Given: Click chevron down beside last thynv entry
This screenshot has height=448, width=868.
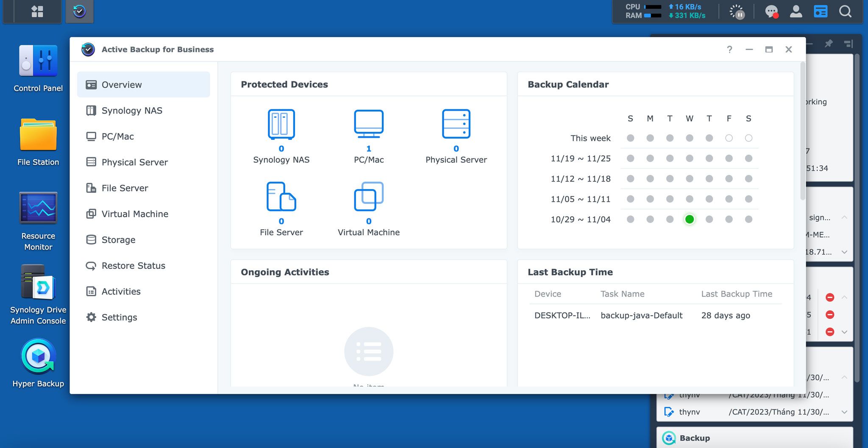Looking at the screenshot, I should [x=844, y=412].
